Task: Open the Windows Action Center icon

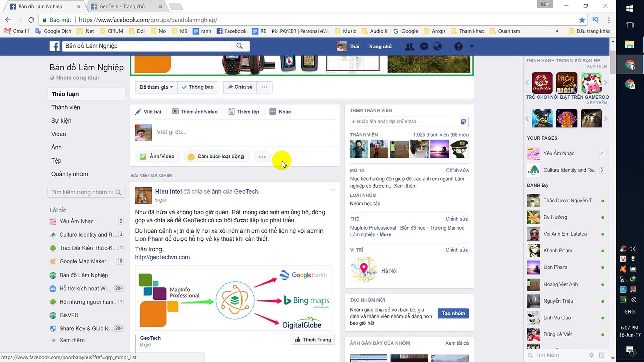Action: coord(630,350)
